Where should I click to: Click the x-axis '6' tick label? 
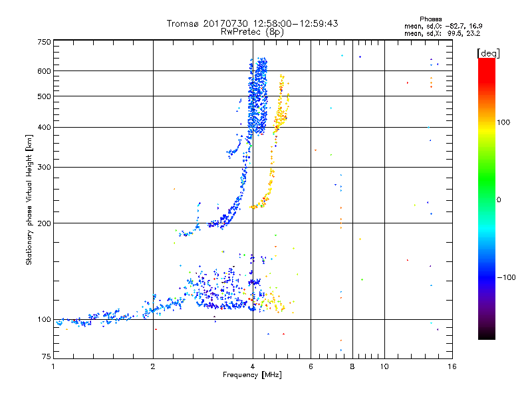pos(311,366)
